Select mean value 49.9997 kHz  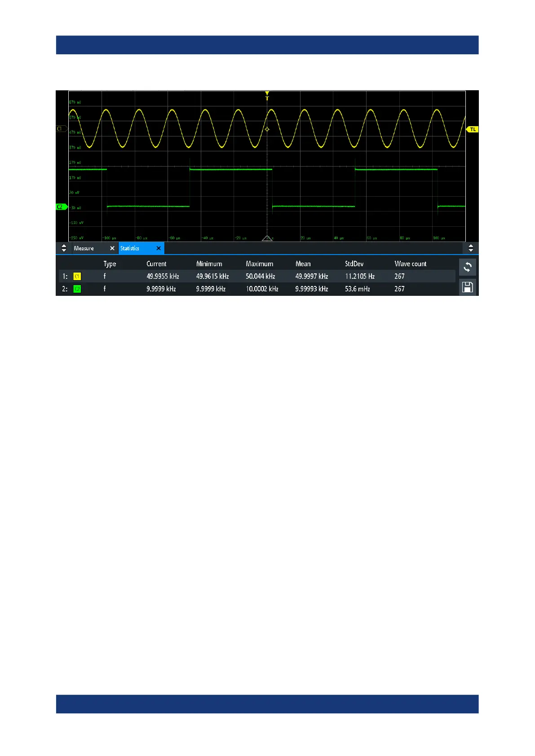coord(312,277)
